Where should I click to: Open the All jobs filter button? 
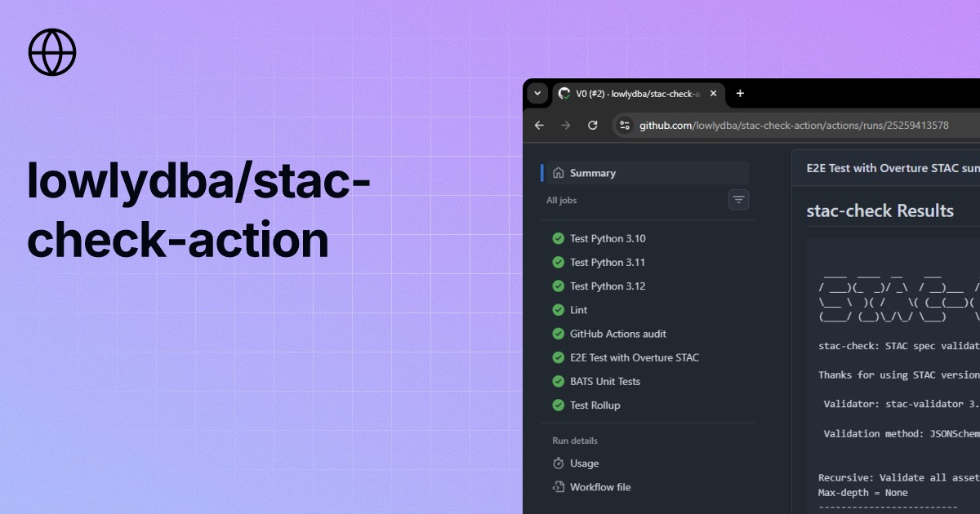(738, 200)
